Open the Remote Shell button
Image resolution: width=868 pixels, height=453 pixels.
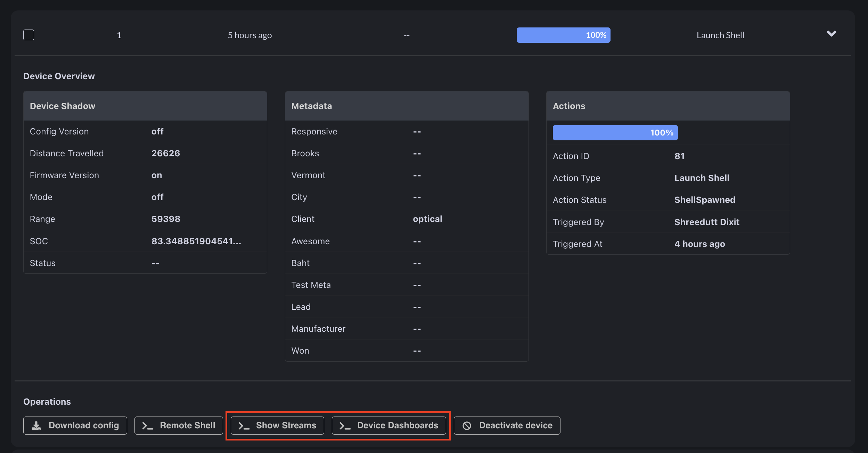tap(179, 426)
